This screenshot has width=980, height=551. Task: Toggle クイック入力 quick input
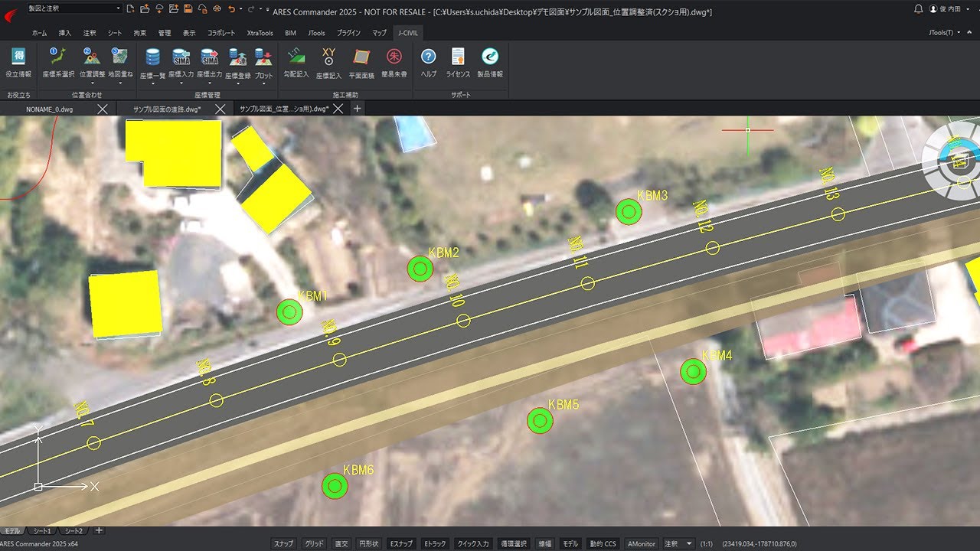coord(472,544)
